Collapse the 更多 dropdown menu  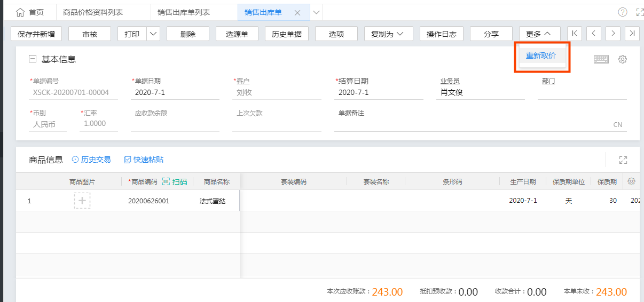point(539,34)
